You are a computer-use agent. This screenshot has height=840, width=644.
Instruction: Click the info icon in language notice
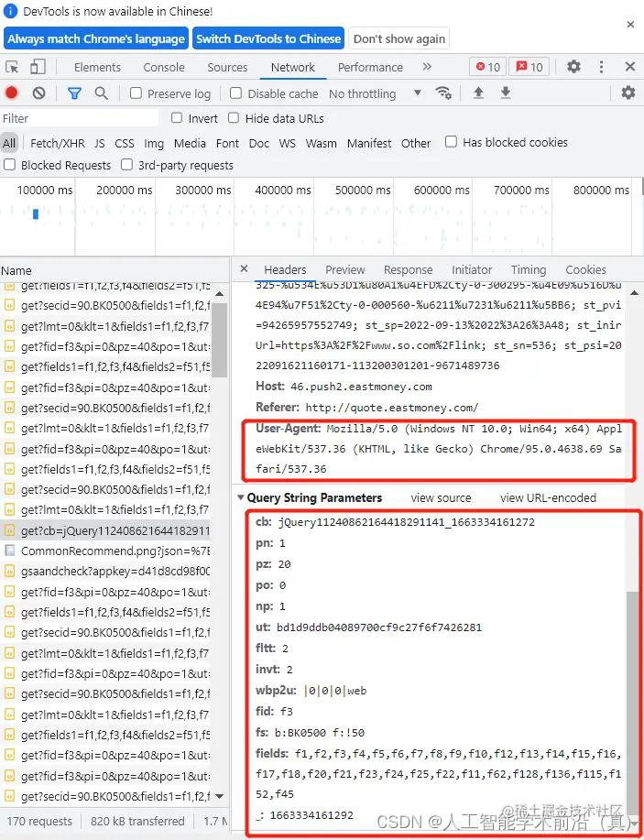[11, 11]
